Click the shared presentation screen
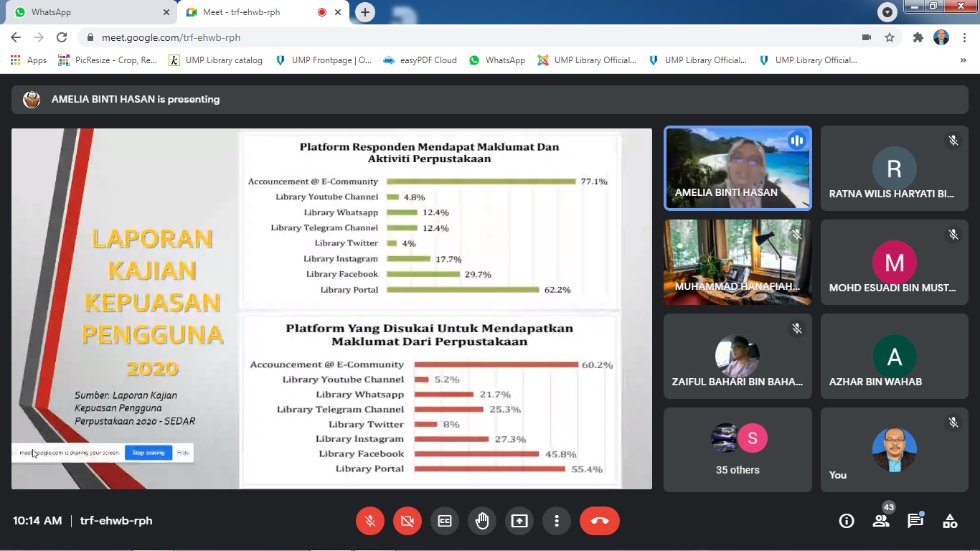The image size is (980, 551). (x=331, y=309)
